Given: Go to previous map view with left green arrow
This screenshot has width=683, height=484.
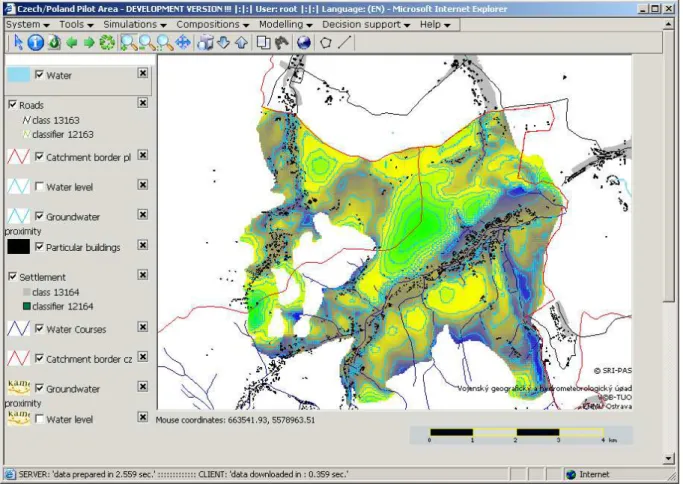Looking at the screenshot, I should coord(72,43).
